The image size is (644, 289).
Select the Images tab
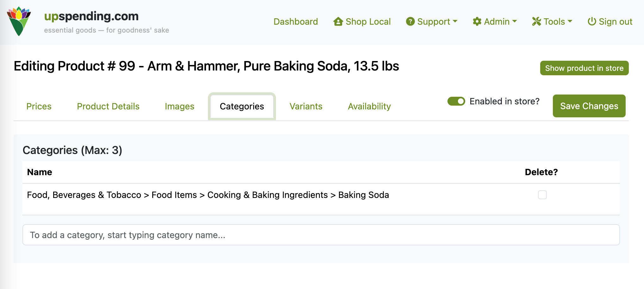tap(179, 107)
